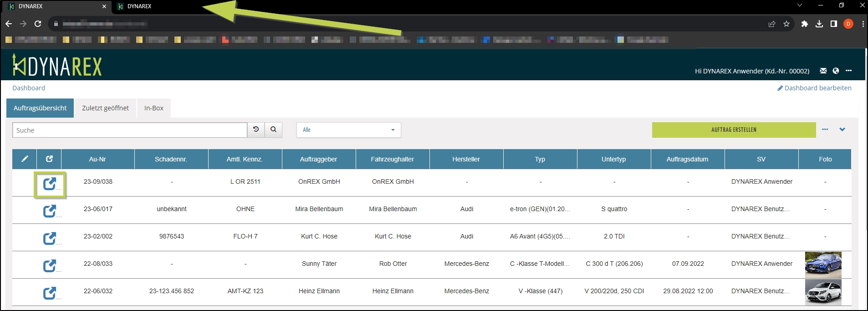Viewport: 868px width, 311px height.
Task: Click the 'Dashboard bearbeiten' link
Action: point(814,88)
